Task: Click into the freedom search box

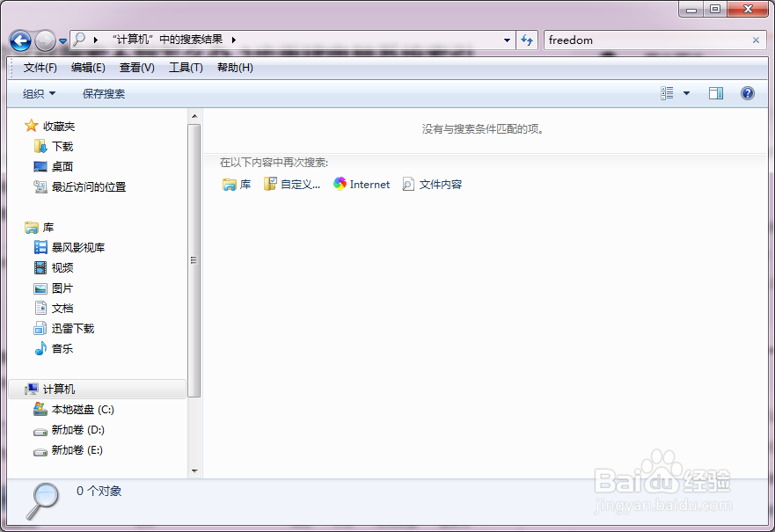Action: click(x=647, y=40)
